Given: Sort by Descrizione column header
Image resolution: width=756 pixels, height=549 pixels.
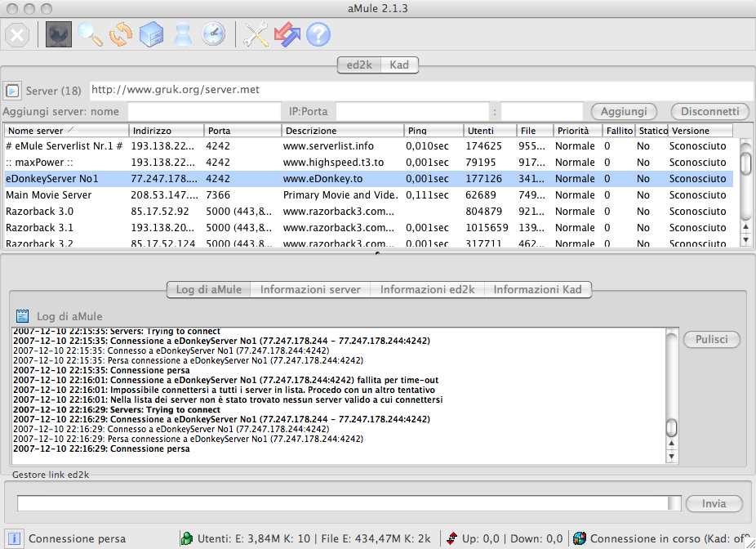Looking at the screenshot, I should pyautogui.click(x=342, y=131).
